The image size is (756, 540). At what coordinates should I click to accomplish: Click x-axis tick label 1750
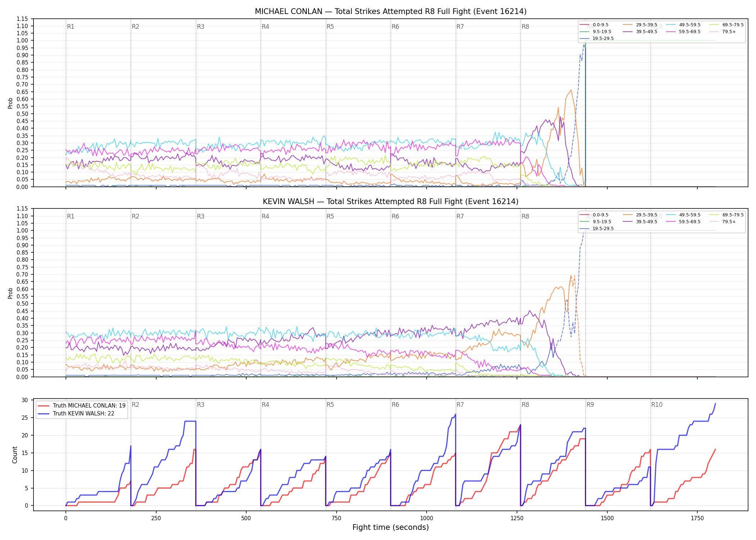697,518
